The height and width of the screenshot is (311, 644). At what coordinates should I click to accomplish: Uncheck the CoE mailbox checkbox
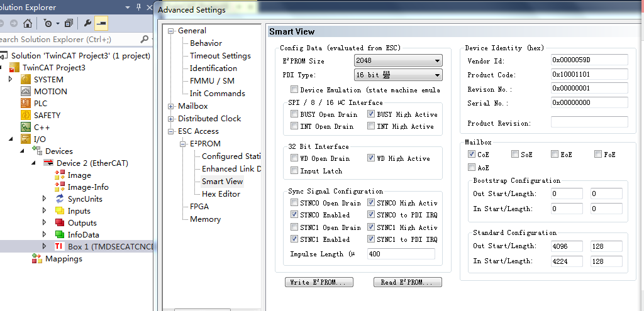[x=472, y=154]
